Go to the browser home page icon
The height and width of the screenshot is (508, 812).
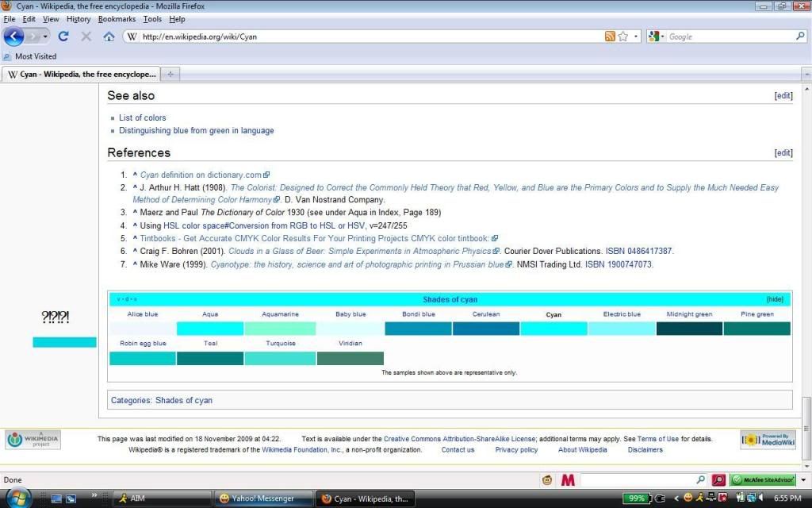point(109,37)
